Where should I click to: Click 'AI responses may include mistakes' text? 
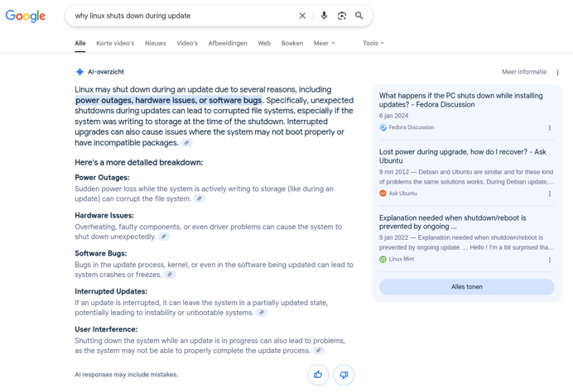pos(127,375)
